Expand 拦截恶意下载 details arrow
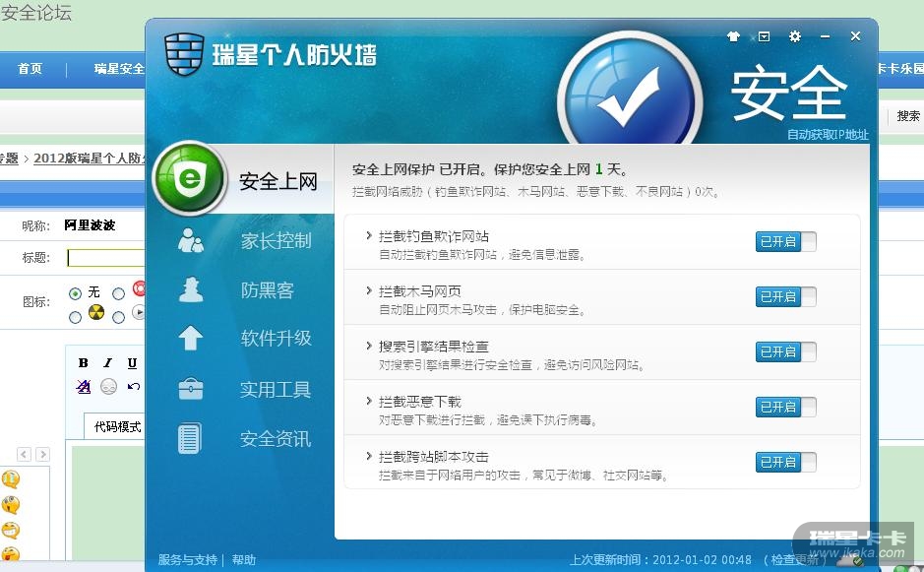Image resolution: width=924 pixels, height=572 pixels. [369, 401]
